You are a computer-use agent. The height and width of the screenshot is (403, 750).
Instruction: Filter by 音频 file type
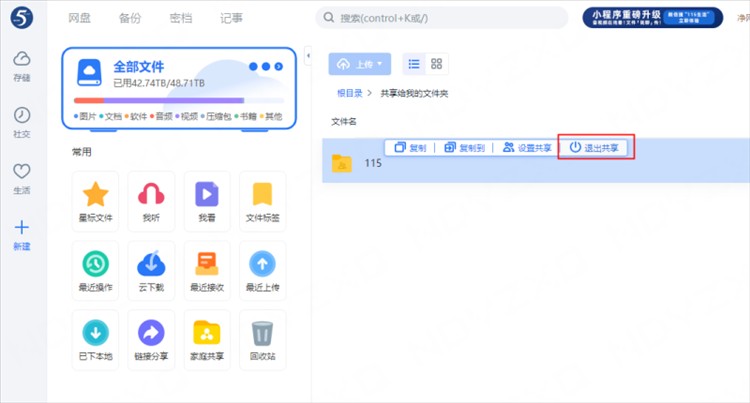tap(161, 116)
